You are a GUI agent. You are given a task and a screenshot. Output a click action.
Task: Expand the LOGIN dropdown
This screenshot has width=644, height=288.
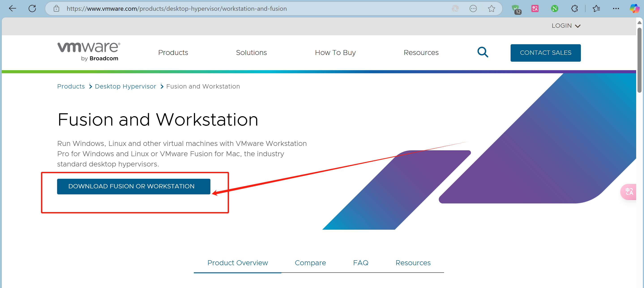566,26
